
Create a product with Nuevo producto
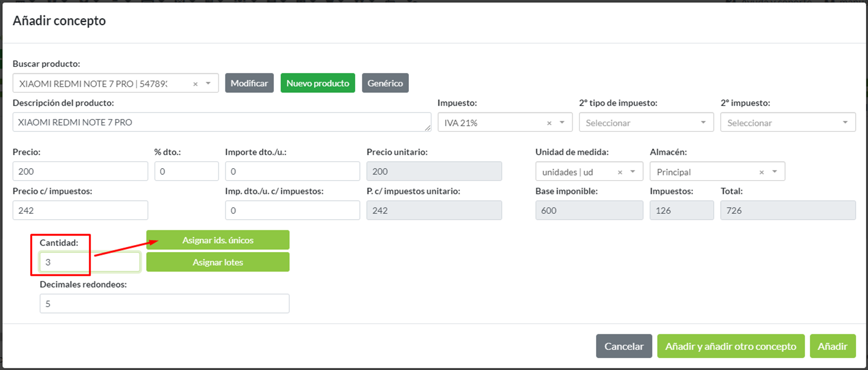318,83
